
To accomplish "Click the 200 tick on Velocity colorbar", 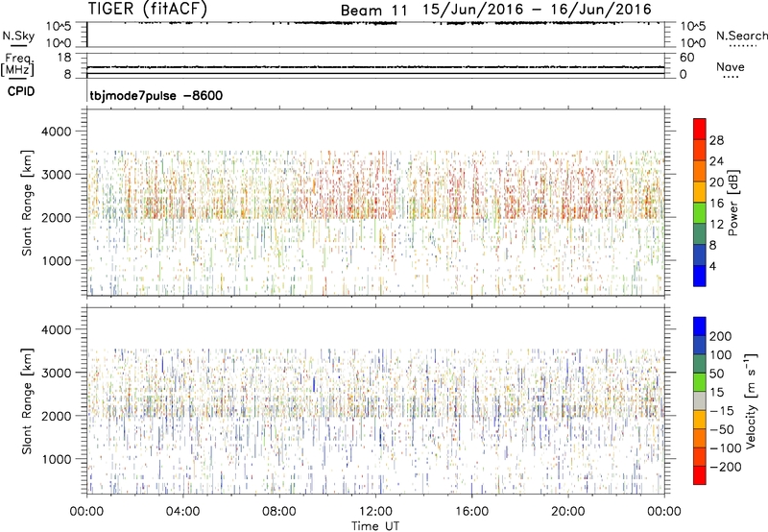I will (x=721, y=336).
